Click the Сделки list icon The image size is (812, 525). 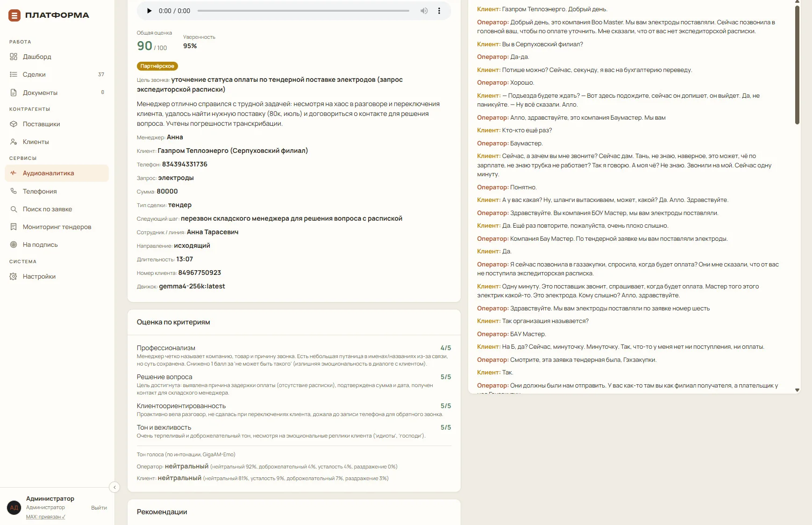coord(14,74)
